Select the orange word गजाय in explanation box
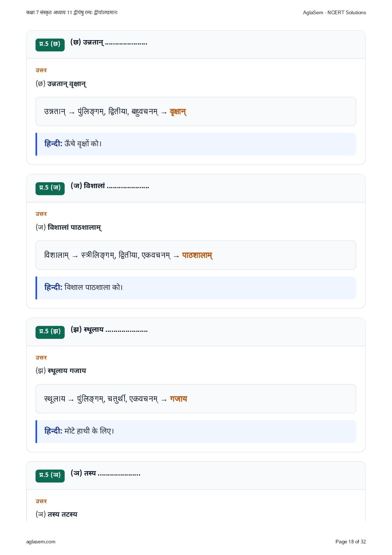 click(x=179, y=399)
